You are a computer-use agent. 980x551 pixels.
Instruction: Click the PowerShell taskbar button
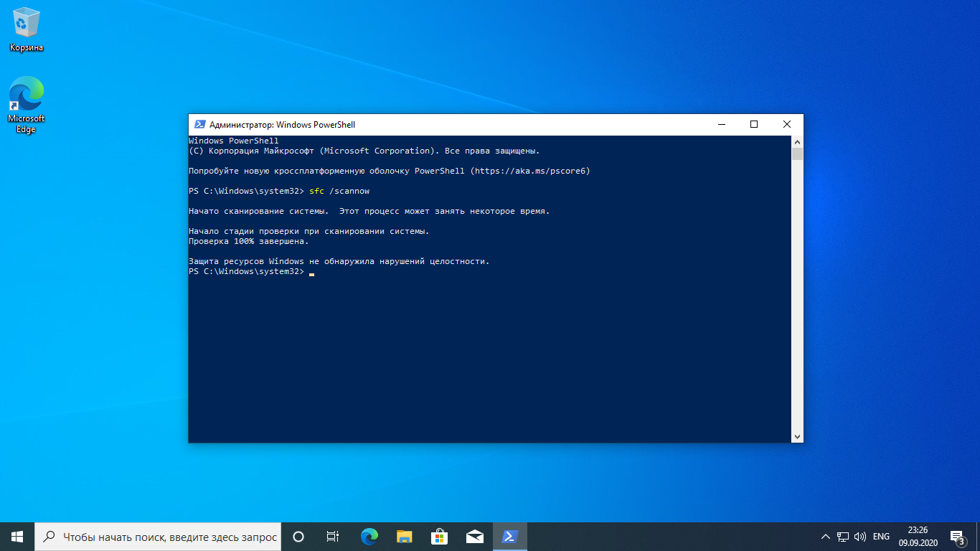click(510, 537)
